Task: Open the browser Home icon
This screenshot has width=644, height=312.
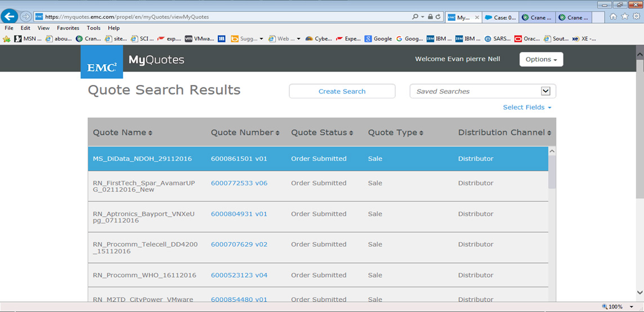Action: click(x=613, y=17)
